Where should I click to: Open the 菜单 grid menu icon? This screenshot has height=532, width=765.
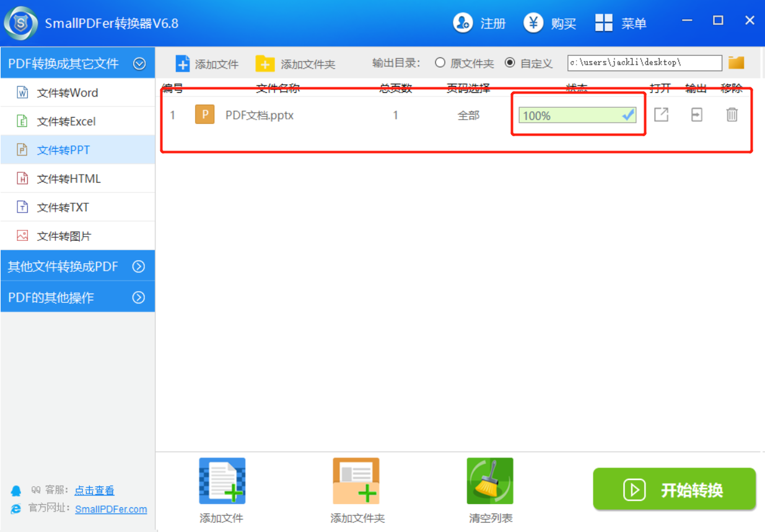(604, 23)
